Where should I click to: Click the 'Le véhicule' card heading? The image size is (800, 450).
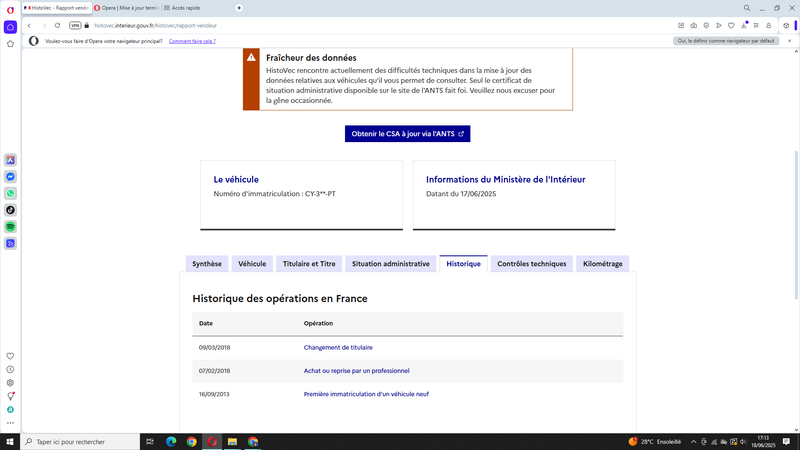pos(236,180)
